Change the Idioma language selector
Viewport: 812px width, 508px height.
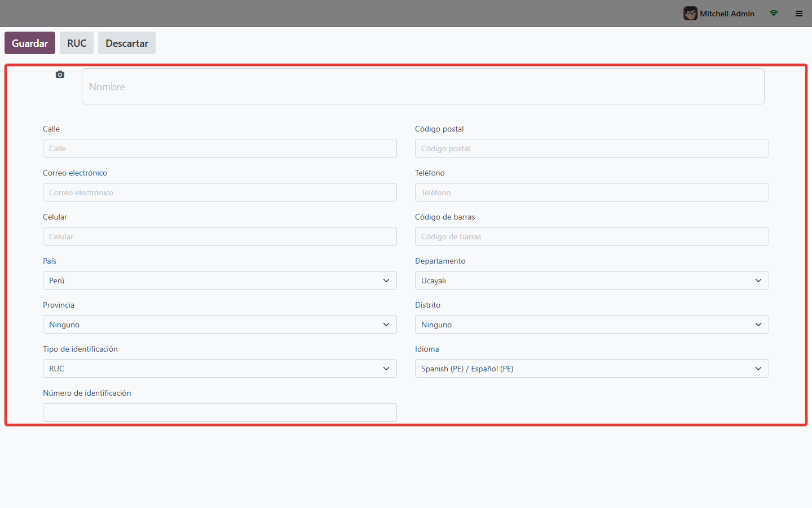592,369
